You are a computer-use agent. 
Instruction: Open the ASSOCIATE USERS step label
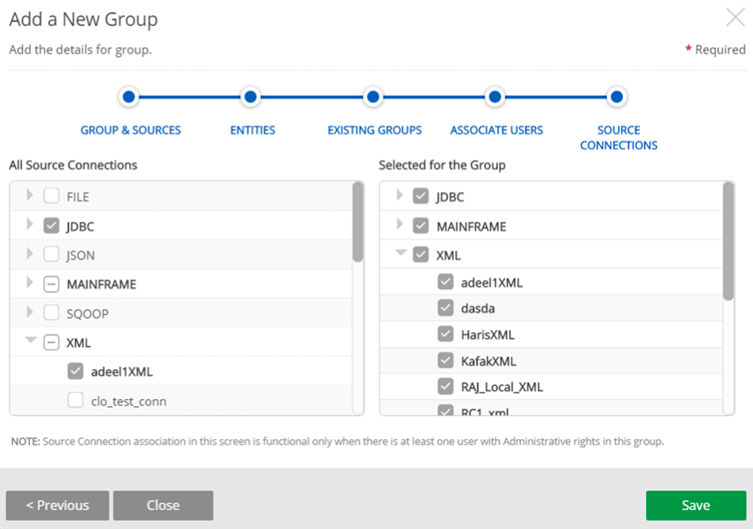coord(496,130)
